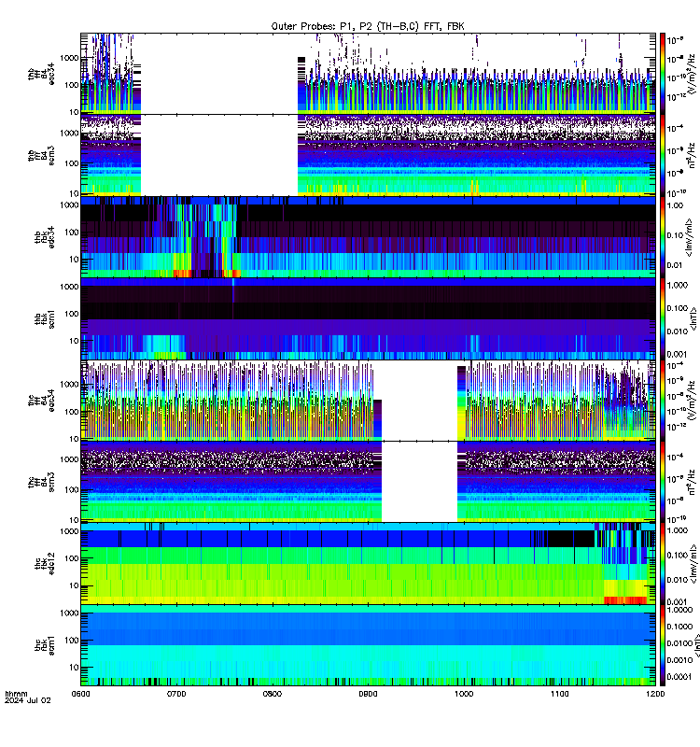
Task: Click the 10 tick label of thb fbk edc34 panel
Action: pyautogui.click(x=75, y=260)
